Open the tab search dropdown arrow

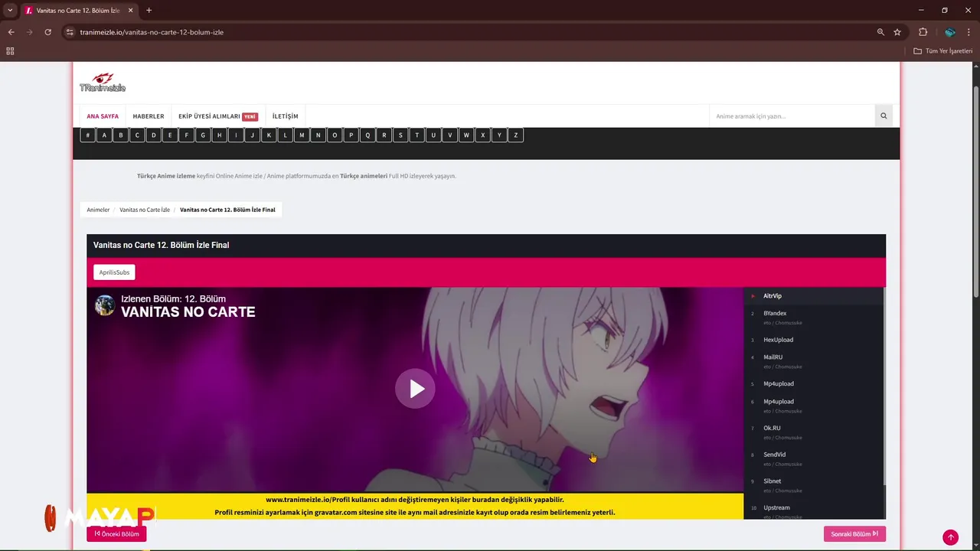click(x=10, y=11)
